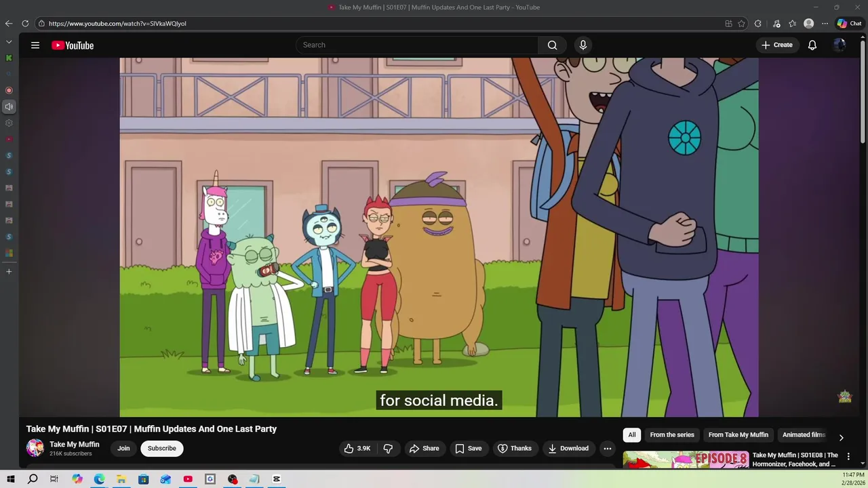
Task: Open CapCut from the taskbar
Action: click(x=277, y=479)
